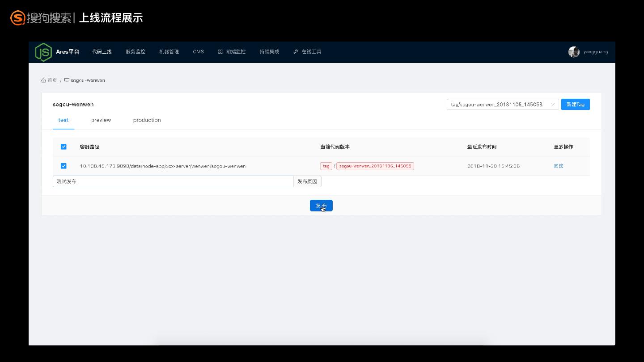
Task: Click the 当前代码版本 column header
Action: [x=335, y=147]
